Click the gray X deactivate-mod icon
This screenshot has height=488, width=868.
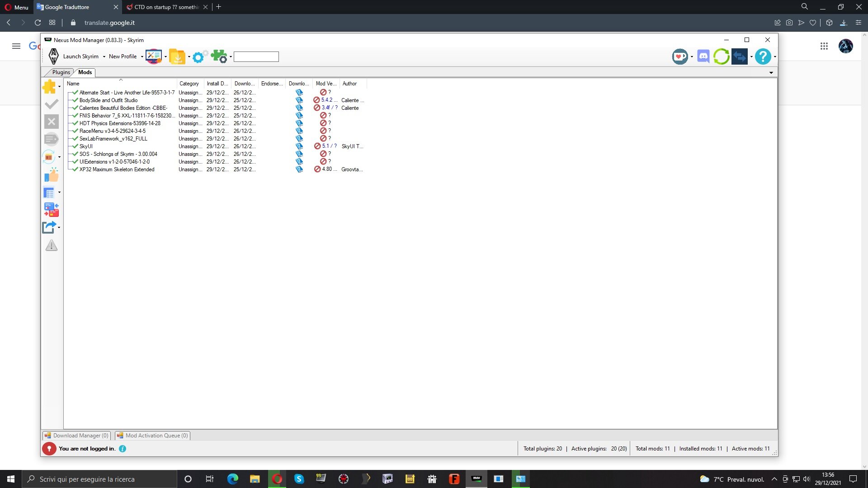point(52,122)
